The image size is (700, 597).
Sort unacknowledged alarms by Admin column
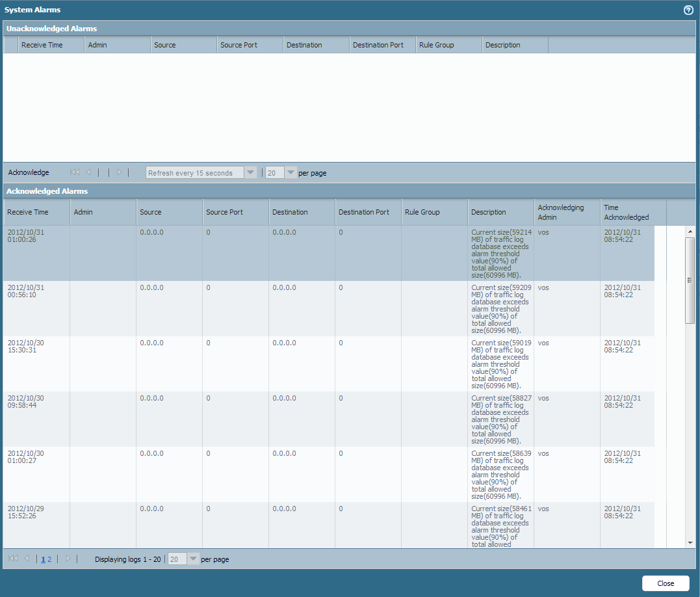(118, 45)
